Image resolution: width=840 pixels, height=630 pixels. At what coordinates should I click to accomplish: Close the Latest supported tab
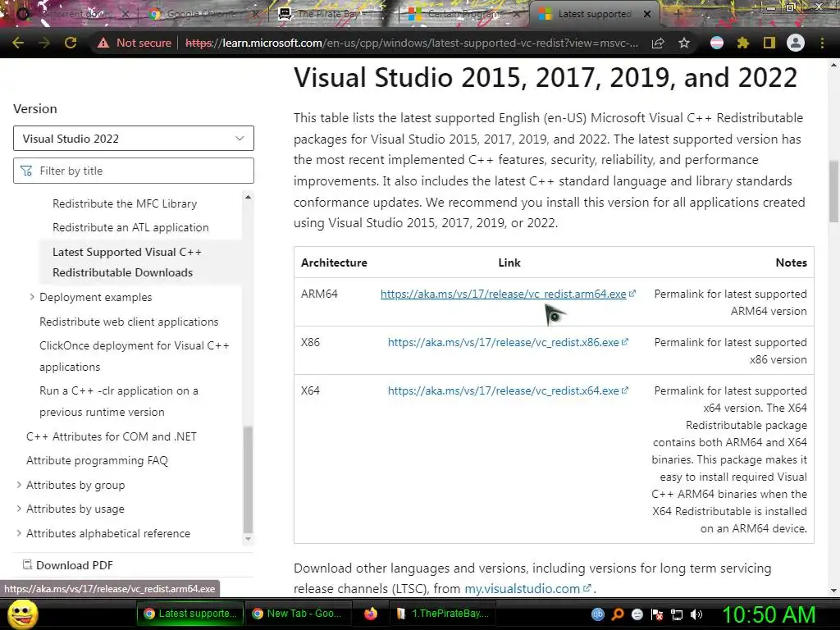click(647, 14)
